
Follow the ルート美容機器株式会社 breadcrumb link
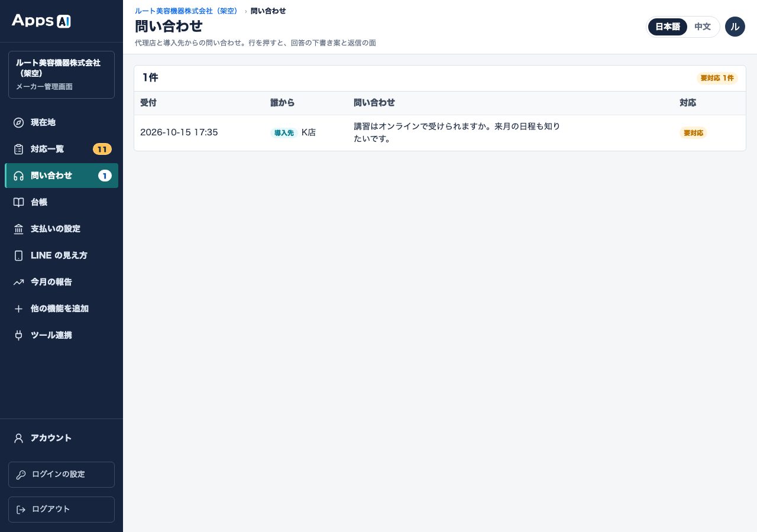point(186,11)
